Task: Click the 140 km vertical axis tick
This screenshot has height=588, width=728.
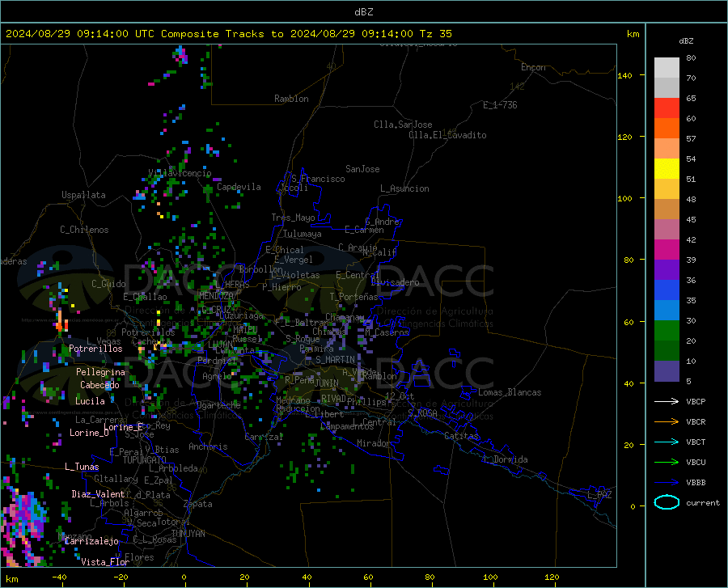Action: click(x=624, y=75)
